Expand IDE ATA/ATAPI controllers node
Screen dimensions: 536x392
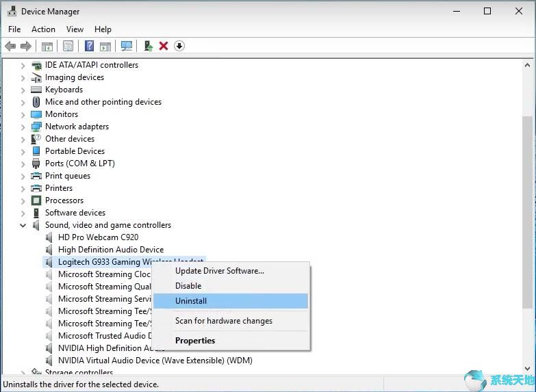(x=23, y=65)
